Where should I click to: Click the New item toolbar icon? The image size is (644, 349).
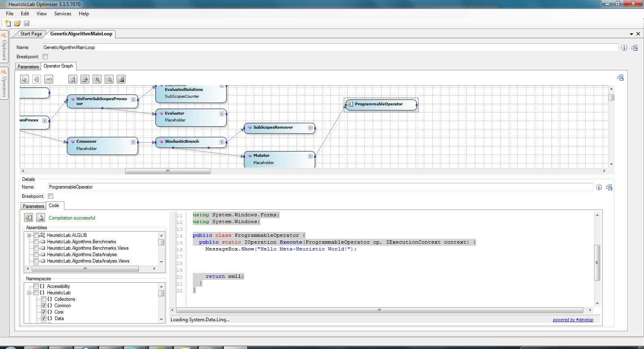8,23
